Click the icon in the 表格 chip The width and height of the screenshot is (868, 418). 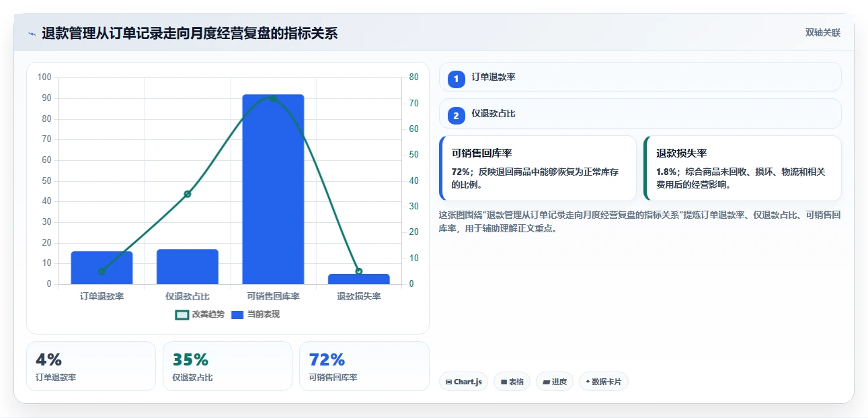point(504,382)
